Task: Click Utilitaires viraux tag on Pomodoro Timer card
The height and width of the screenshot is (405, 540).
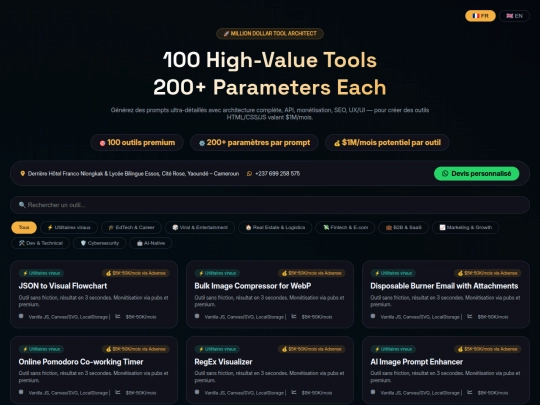Action: click(41, 349)
